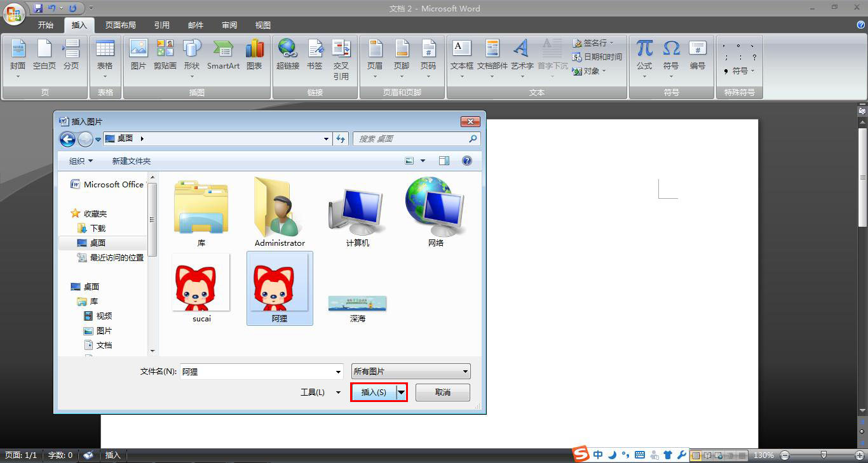Open the 审阅 ribbon tab
868x463 pixels.
pos(229,25)
